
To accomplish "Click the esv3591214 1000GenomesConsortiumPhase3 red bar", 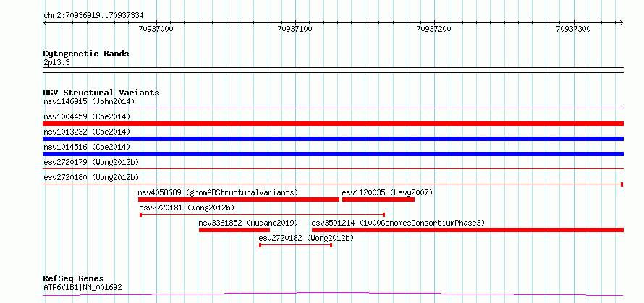I will (x=467, y=230).
